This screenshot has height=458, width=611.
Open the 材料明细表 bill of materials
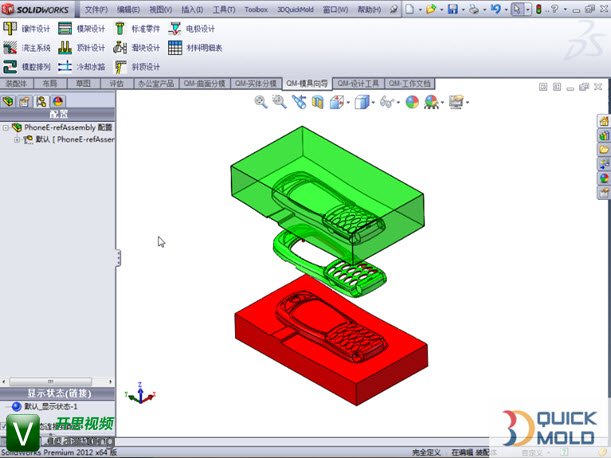[195, 48]
